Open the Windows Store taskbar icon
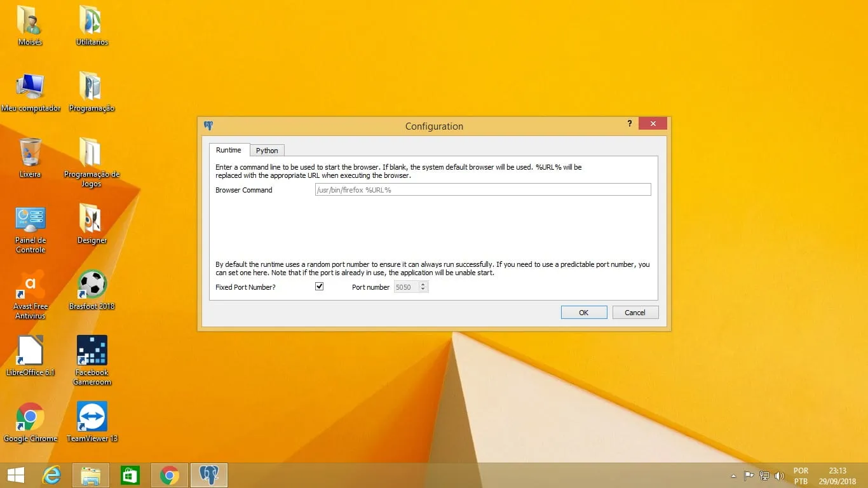This screenshot has height=488, width=868. click(x=130, y=475)
